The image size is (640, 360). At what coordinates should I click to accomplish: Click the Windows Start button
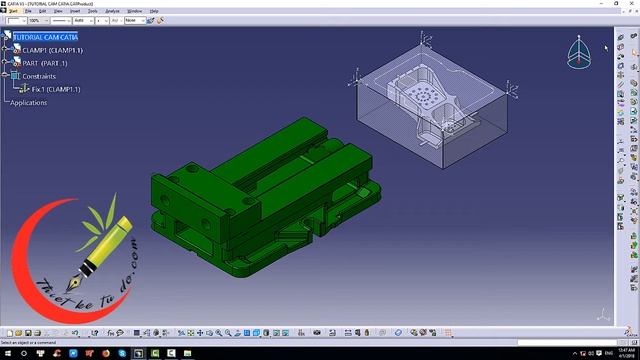[x=7, y=353]
